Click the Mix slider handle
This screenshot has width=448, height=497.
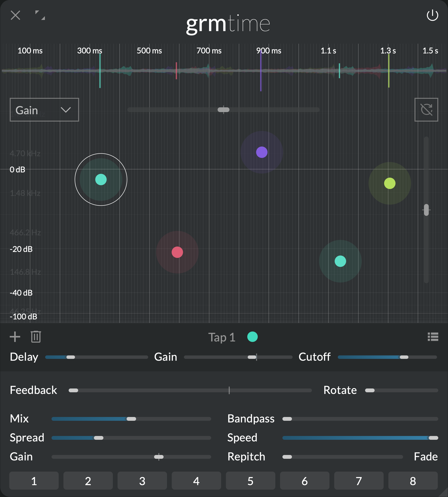(131, 419)
